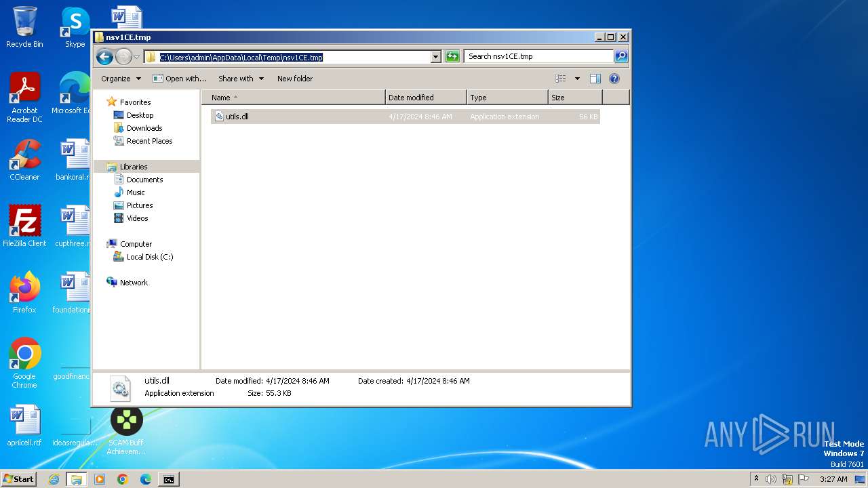The height and width of the screenshot is (488, 868).
Task: Click the Application extension type cell
Action: coord(505,117)
